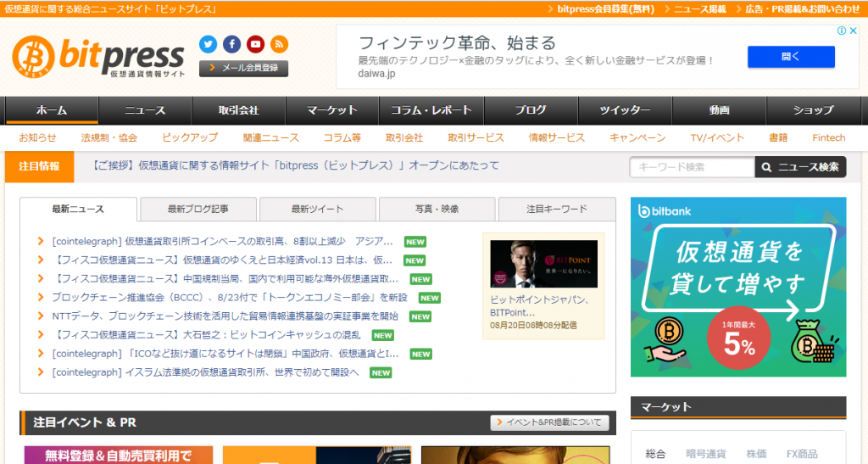Open cointelegraph コインベースの取引高 article
The height and width of the screenshot is (464, 868).
[223, 242]
